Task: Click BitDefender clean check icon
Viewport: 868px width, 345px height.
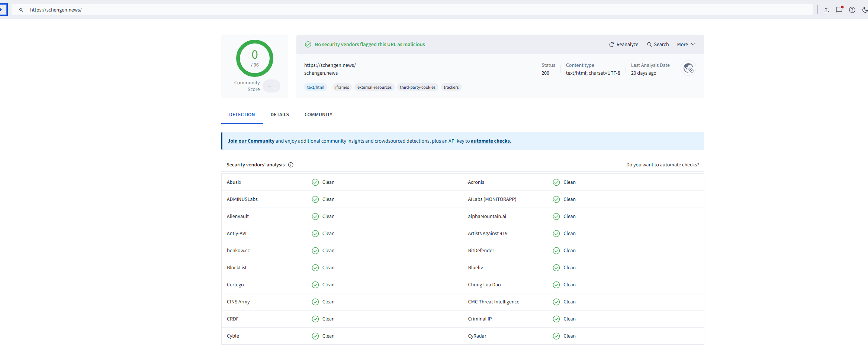Action: tap(556, 251)
